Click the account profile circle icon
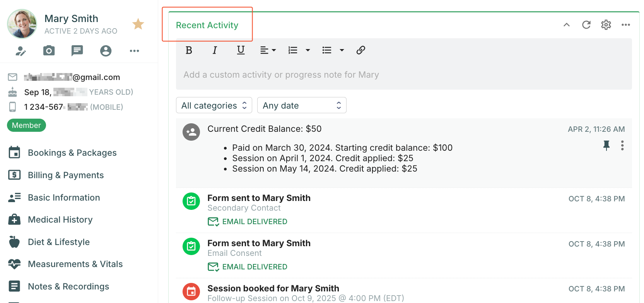 coord(106,51)
